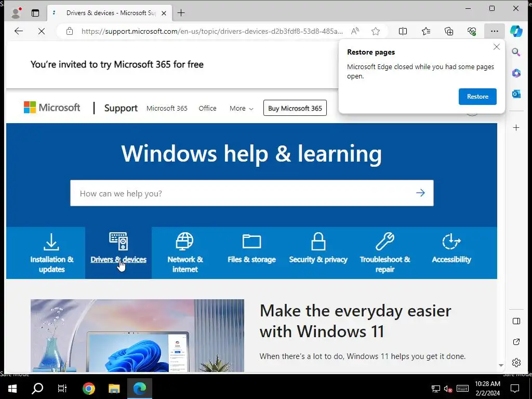Viewport: 532px width, 399px height.
Task: Open sidebar Search icon
Action: [x=516, y=52]
